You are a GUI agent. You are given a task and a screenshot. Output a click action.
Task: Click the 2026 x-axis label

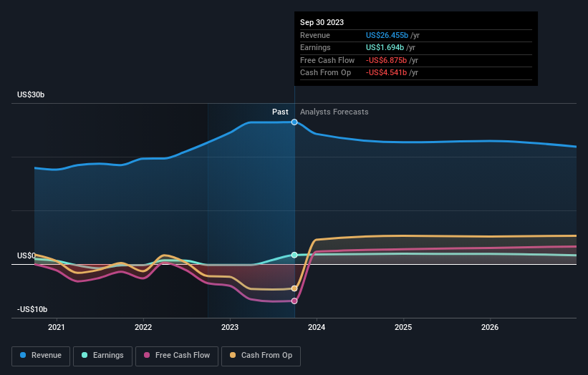pos(490,328)
